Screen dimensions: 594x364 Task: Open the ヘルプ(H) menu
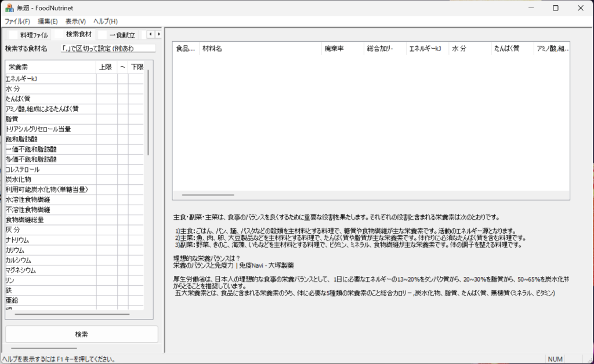click(106, 21)
